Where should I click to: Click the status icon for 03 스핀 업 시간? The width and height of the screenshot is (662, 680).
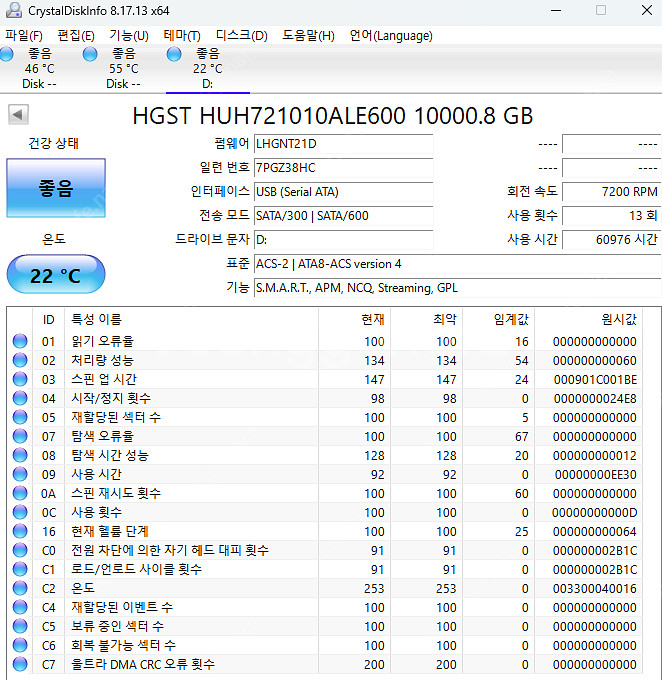pyautogui.click(x=20, y=379)
